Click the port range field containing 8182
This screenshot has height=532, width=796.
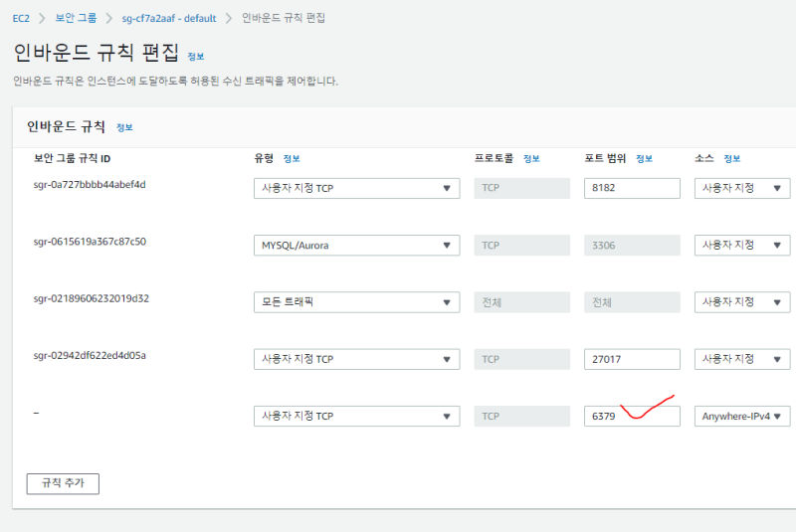(x=631, y=188)
